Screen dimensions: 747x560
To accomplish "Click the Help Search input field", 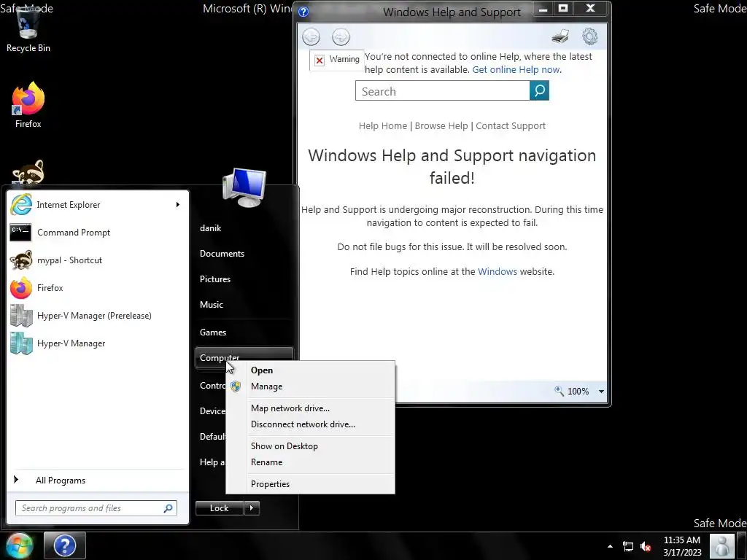I will tap(443, 90).
